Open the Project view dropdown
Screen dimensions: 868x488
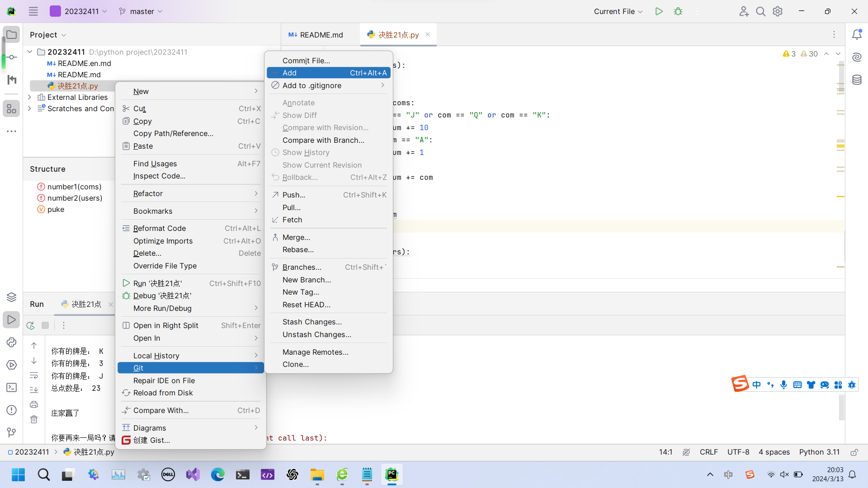pos(48,35)
